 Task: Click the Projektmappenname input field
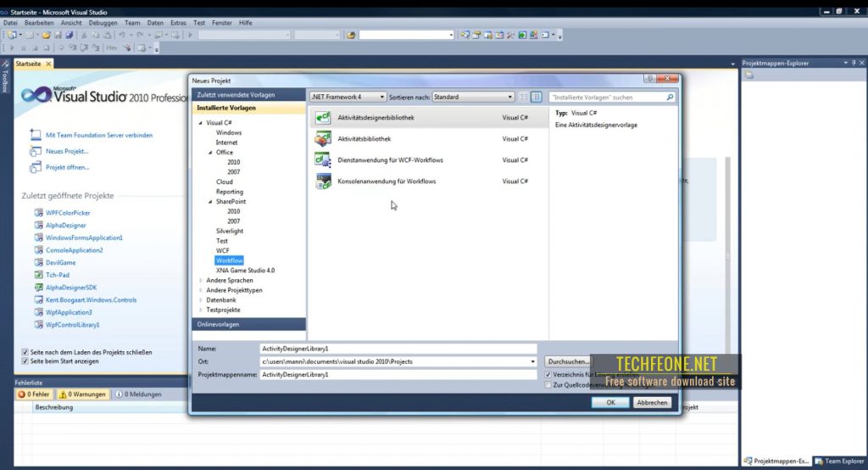point(398,375)
